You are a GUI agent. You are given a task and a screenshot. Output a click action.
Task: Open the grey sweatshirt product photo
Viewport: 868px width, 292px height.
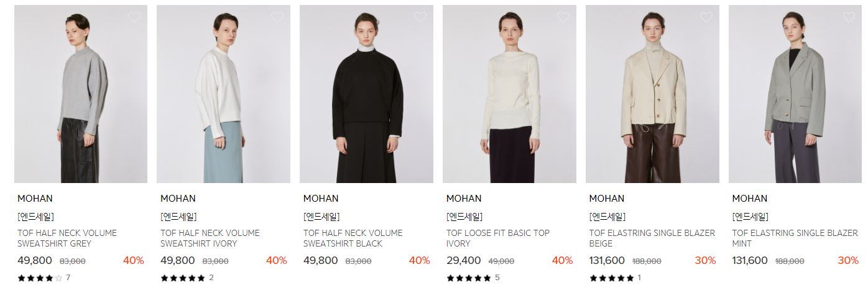[x=81, y=94]
